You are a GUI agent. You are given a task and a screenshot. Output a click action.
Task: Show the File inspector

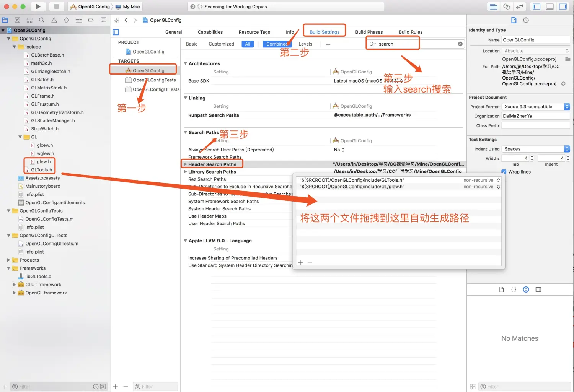pos(514,20)
